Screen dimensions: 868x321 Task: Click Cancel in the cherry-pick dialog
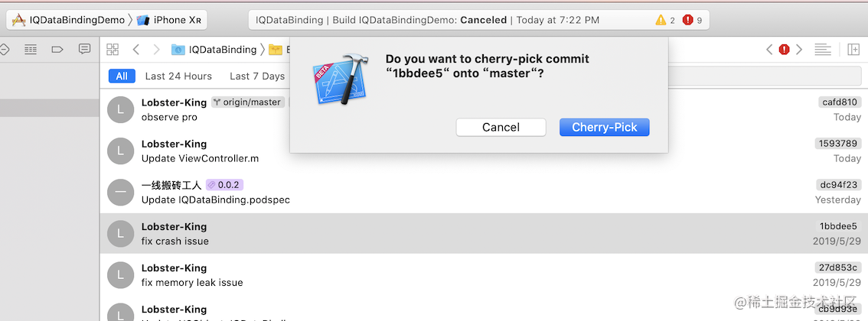click(x=501, y=127)
